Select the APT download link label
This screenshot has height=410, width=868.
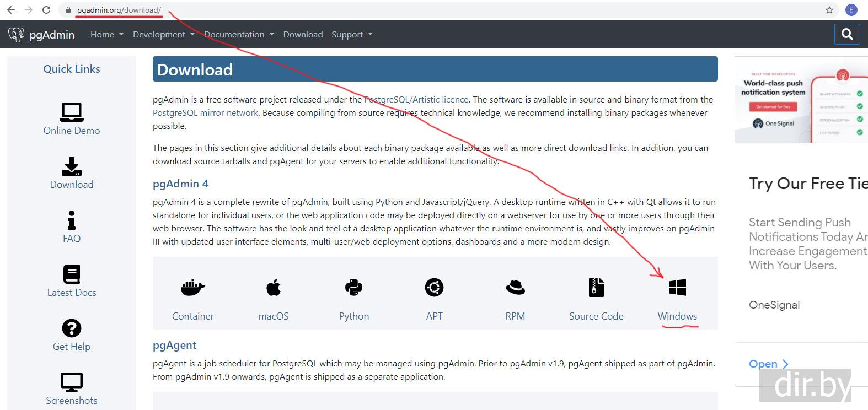coord(435,316)
